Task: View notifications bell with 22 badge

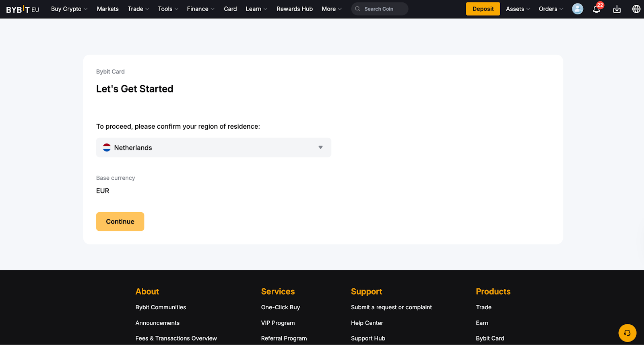Action: pyautogui.click(x=597, y=8)
